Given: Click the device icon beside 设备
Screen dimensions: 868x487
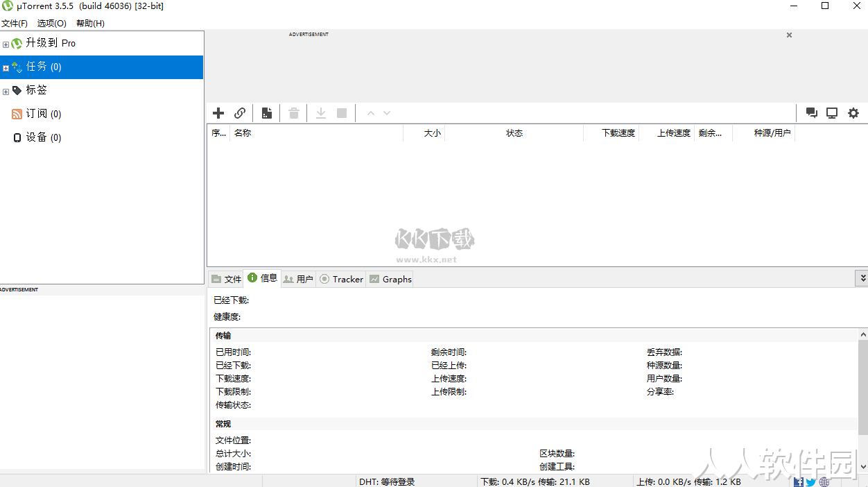Looking at the screenshot, I should pos(17,137).
